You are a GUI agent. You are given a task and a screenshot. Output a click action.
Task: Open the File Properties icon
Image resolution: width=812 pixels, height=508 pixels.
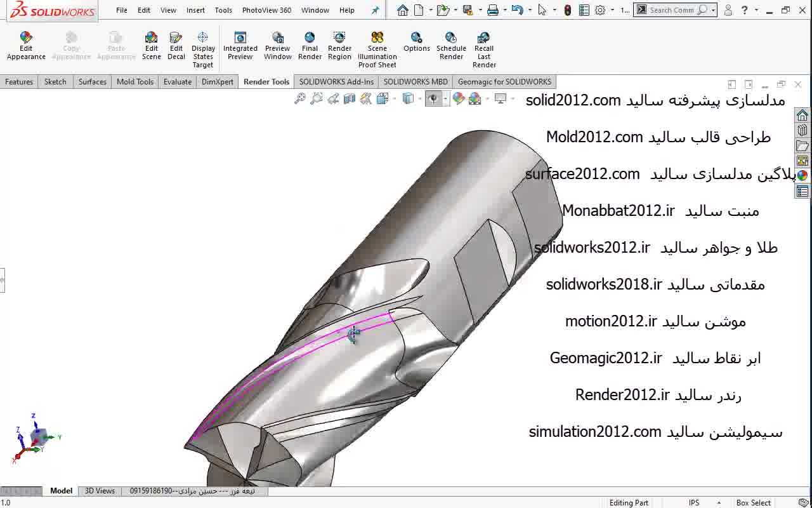(584, 10)
